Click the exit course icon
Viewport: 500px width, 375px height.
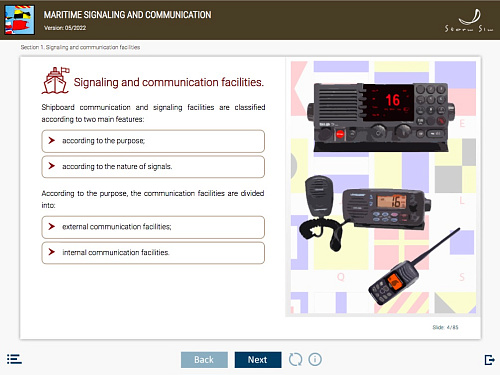pos(489,360)
